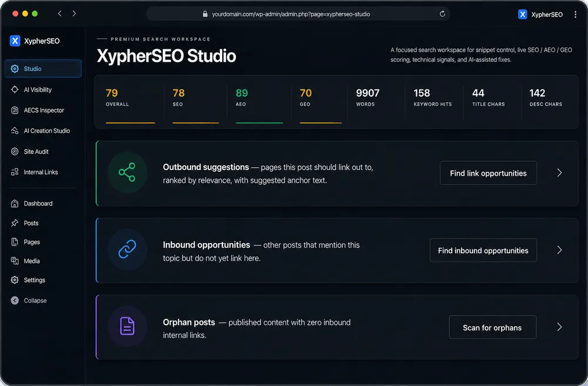588x386 pixels.
Task: Click the 158 Keyword Hits stat
Action: [x=432, y=97]
